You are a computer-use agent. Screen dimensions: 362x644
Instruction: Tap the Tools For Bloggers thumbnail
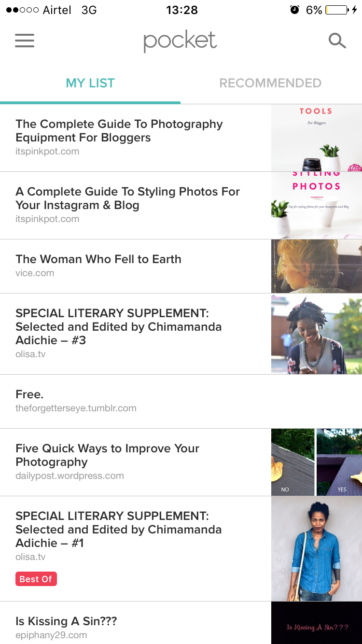[316, 138]
